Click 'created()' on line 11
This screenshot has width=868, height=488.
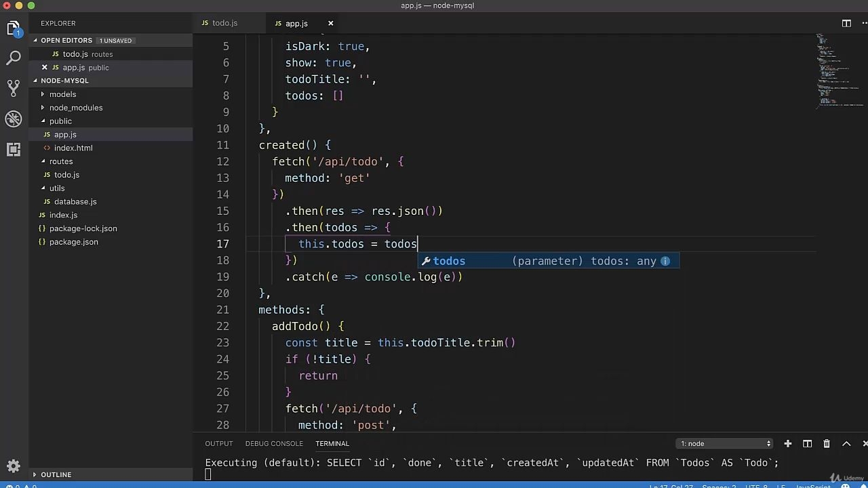pos(288,145)
